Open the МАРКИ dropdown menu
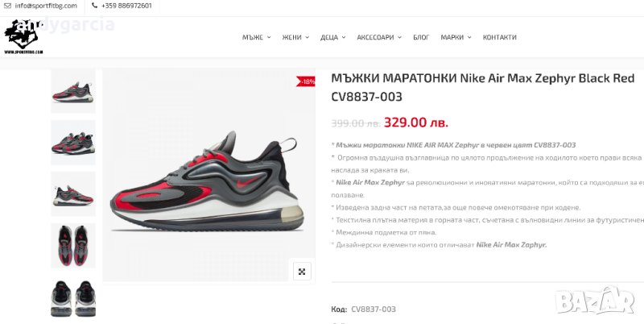The height and width of the screenshot is (324, 644). click(456, 37)
